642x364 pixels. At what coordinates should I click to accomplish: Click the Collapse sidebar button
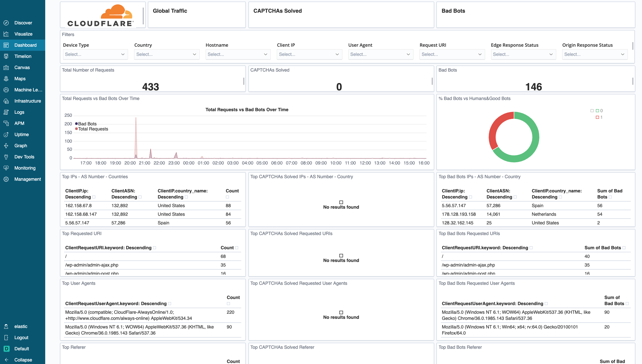pos(23,360)
